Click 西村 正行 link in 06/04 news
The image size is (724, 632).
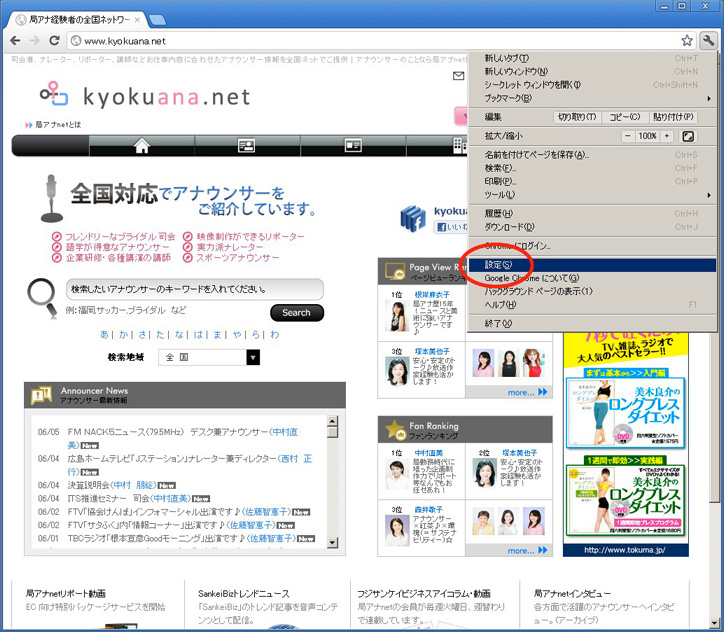[x=296, y=459]
